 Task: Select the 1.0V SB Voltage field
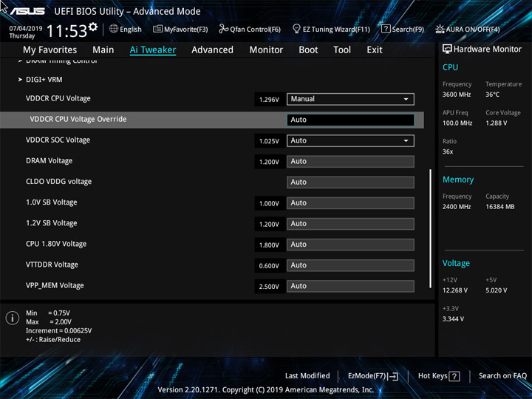[x=350, y=203]
